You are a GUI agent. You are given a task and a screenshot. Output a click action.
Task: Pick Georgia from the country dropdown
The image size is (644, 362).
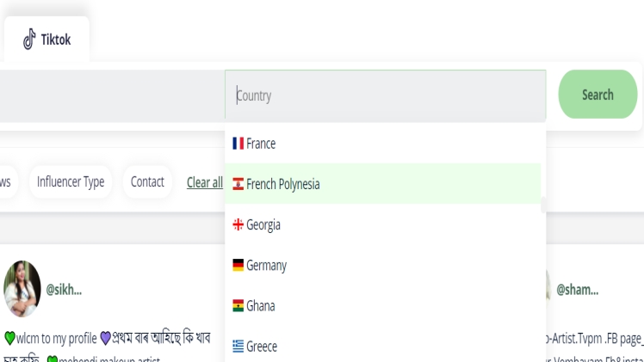(x=263, y=224)
